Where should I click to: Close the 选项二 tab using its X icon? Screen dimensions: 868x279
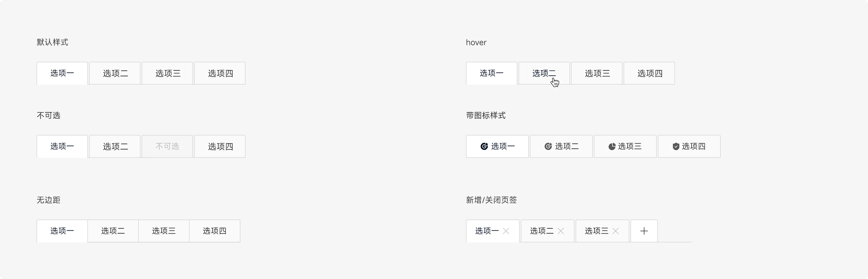click(x=561, y=231)
